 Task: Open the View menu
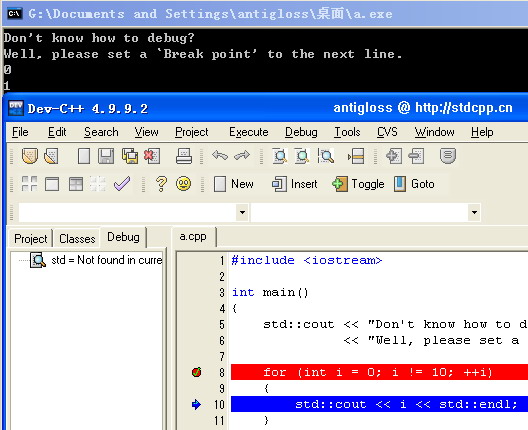coord(146,132)
